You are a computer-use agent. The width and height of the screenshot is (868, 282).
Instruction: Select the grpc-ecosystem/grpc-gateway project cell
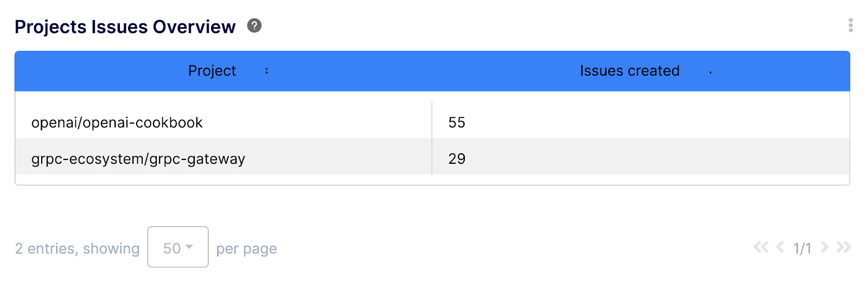click(x=138, y=159)
